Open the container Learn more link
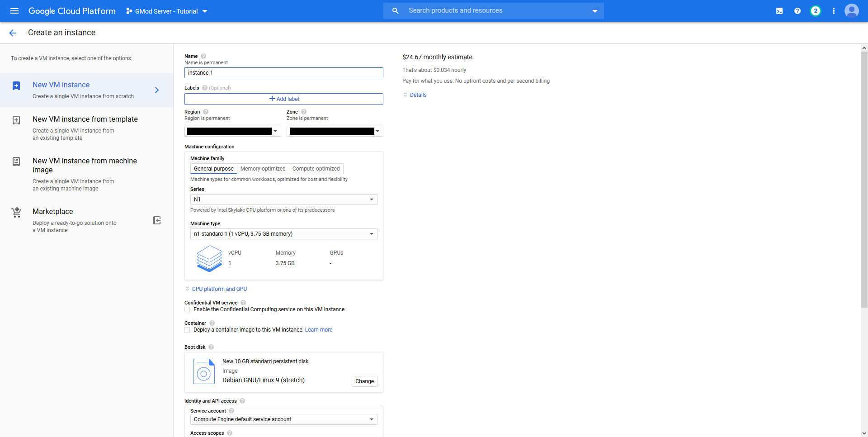Viewport: 868px width, 437px height. pyautogui.click(x=319, y=330)
